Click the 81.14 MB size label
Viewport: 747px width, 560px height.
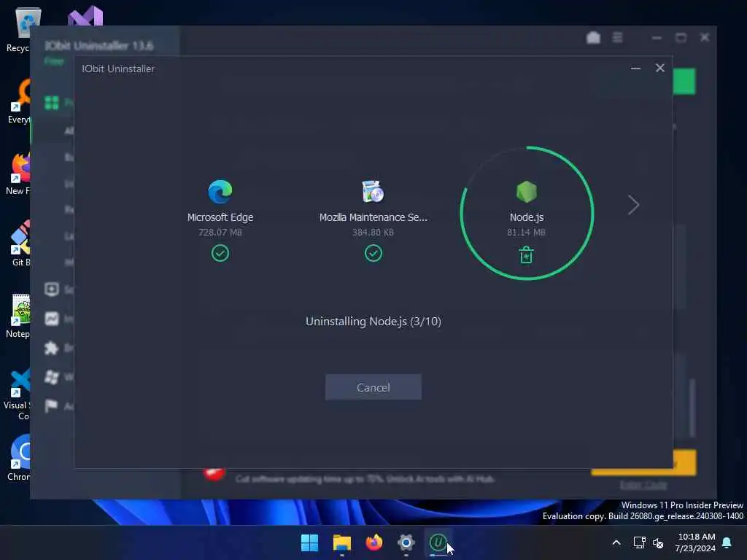526,233
